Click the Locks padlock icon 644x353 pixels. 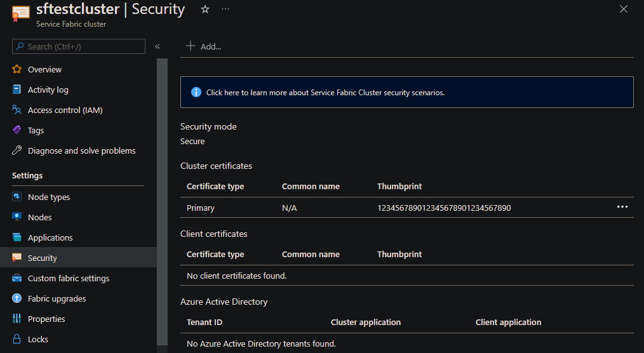[x=17, y=339]
